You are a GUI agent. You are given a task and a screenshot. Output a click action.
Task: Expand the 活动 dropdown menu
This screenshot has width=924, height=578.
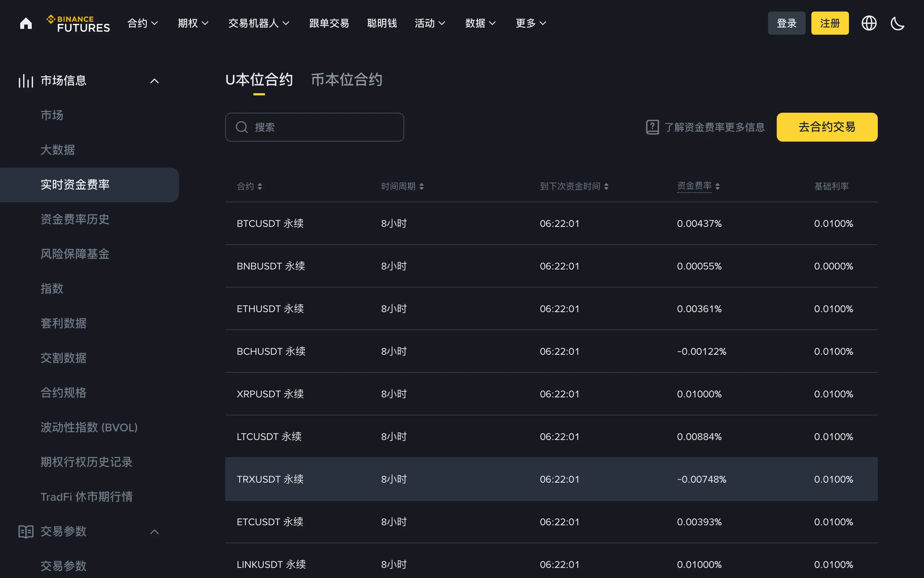(430, 23)
